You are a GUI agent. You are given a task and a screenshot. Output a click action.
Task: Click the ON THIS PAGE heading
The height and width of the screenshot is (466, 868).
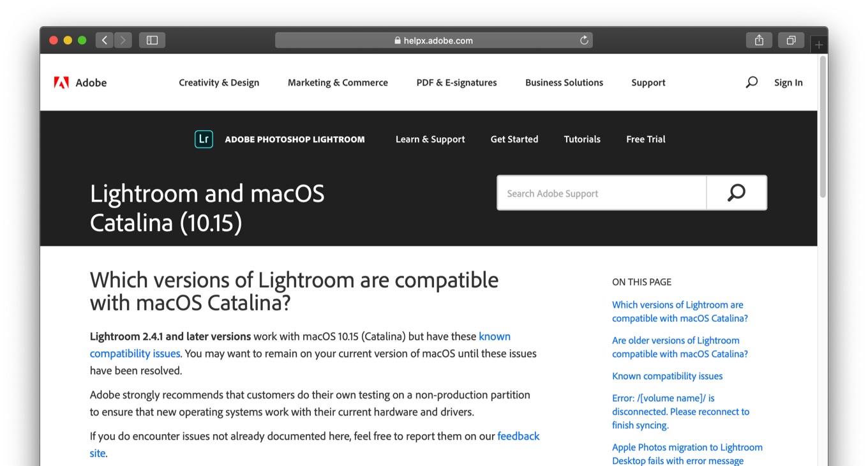click(641, 282)
